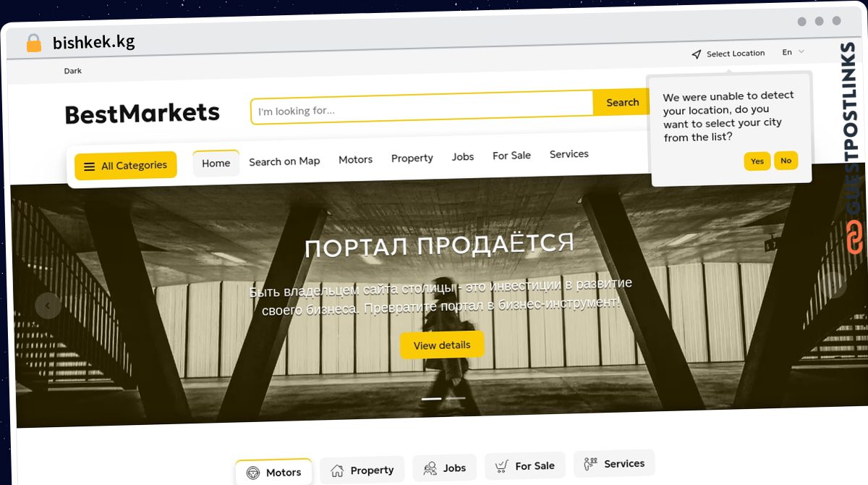The height and width of the screenshot is (485, 868).
Task: Click View details on the banner
Action: tap(442, 345)
